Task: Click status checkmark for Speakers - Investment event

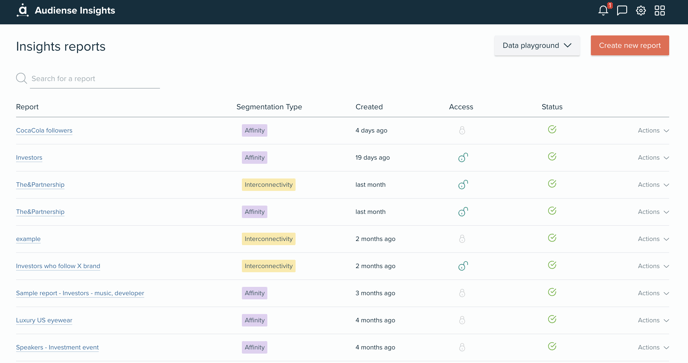Action: [552, 346]
